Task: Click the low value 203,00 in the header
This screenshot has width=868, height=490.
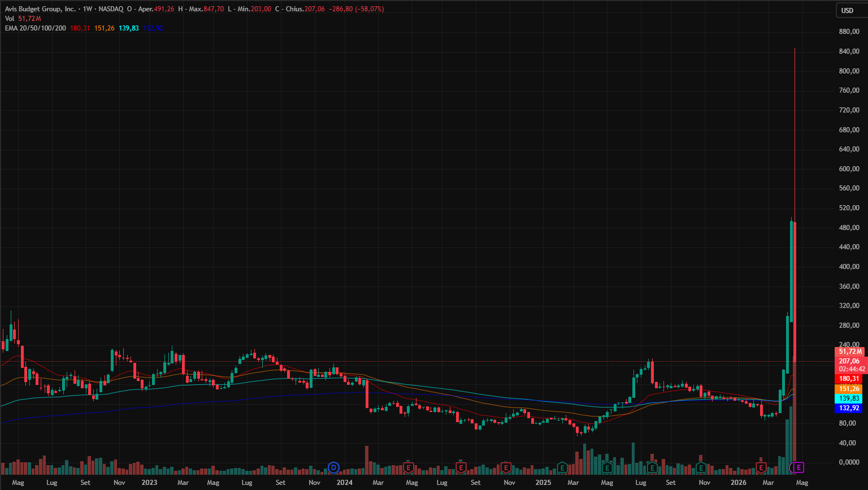Action: tap(261, 9)
